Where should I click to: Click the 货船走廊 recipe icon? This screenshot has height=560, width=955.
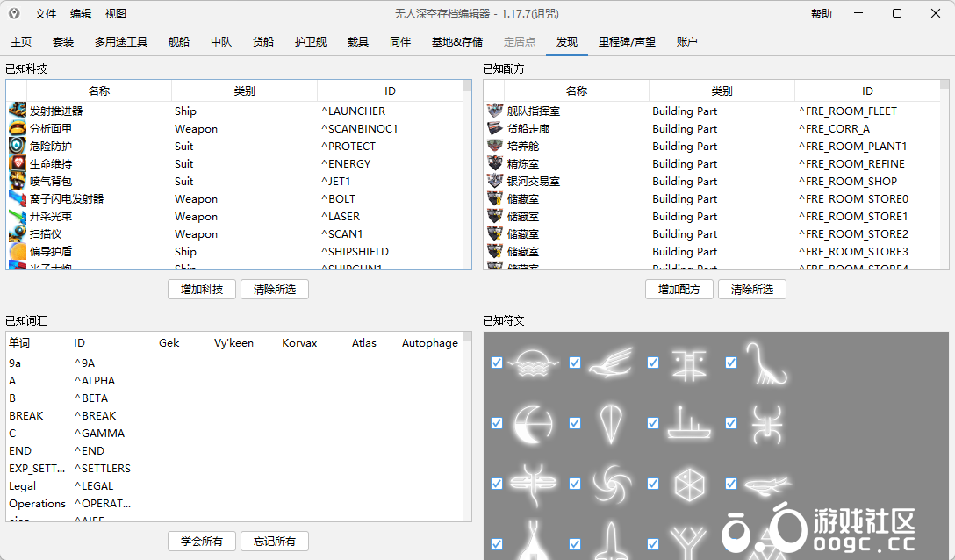point(495,128)
